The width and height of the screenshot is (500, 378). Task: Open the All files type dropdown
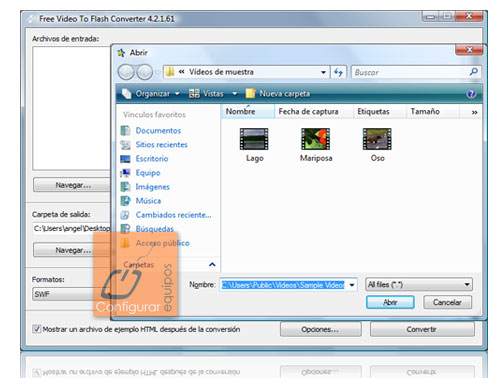pyautogui.click(x=419, y=285)
